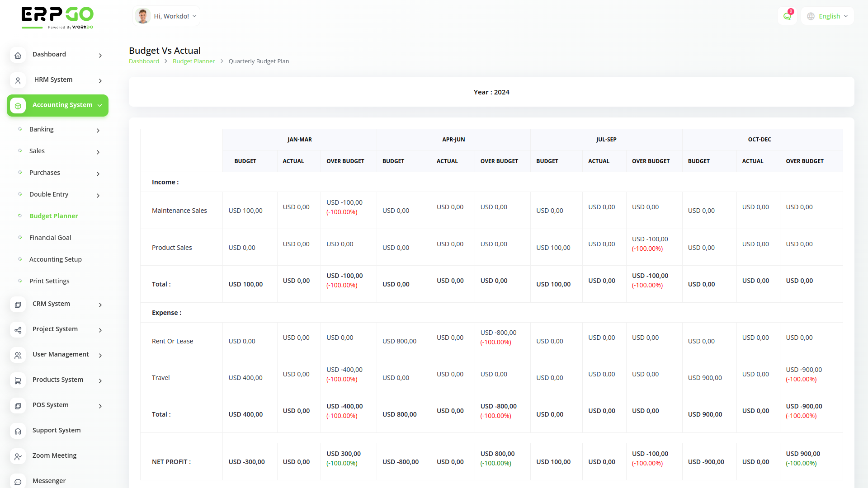Viewport: 868px width, 488px height.
Task: Select the Print Settings menu item
Action: (49, 281)
